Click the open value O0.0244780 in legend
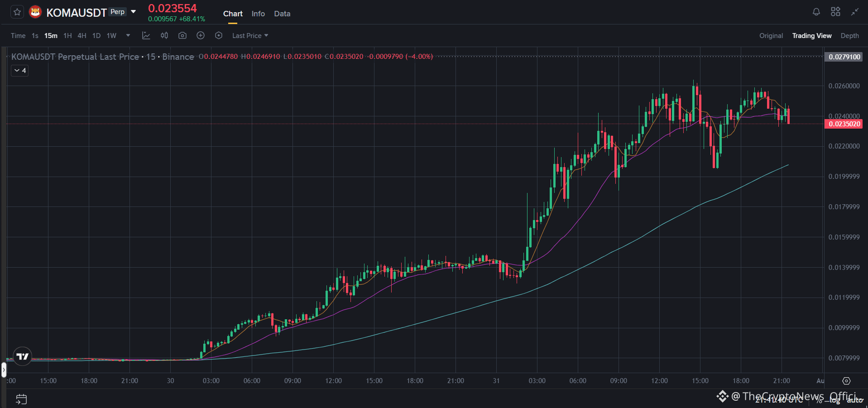Image resolution: width=868 pixels, height=408 pixels. 218,57
